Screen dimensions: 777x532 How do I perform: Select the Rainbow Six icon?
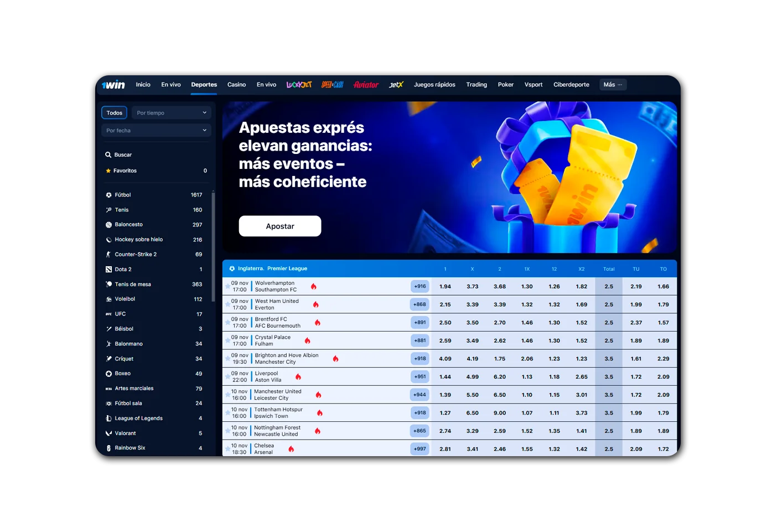pyautogui.click(x=109, y=448)
